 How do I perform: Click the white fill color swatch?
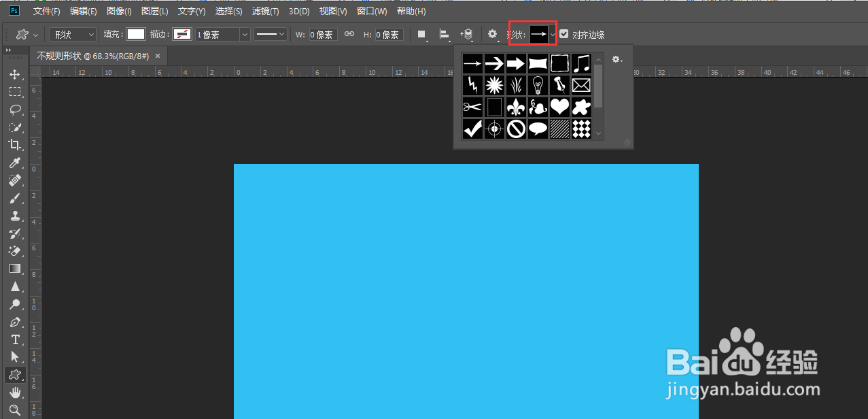pyautogui.click(x=136, y=34)
